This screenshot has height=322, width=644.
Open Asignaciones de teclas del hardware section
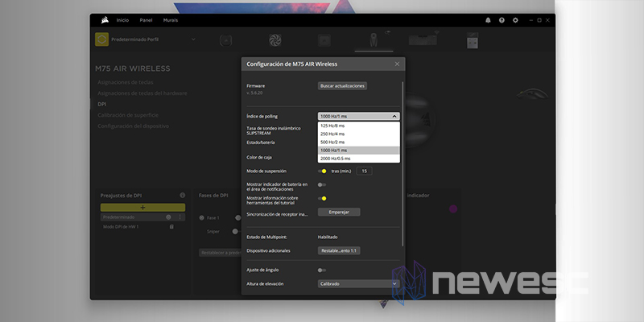[142, 93]
